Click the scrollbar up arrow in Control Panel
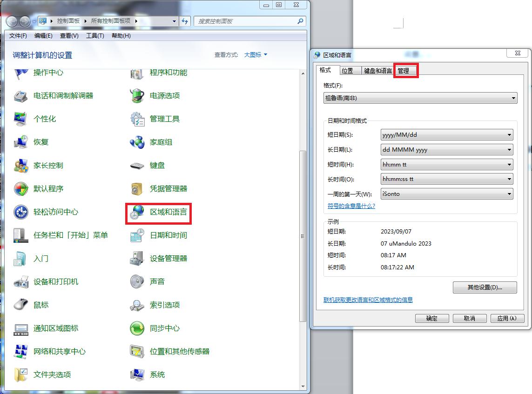532x394 pixels. point(303,73)
